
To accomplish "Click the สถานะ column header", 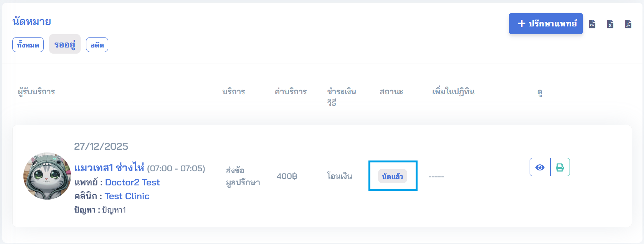I will point(391,92).
